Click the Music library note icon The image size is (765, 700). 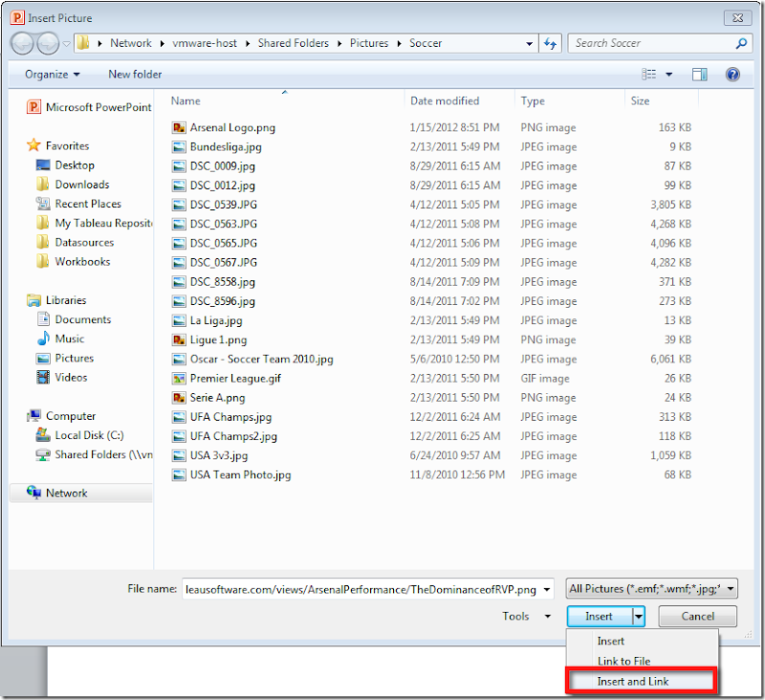[43, 339]
